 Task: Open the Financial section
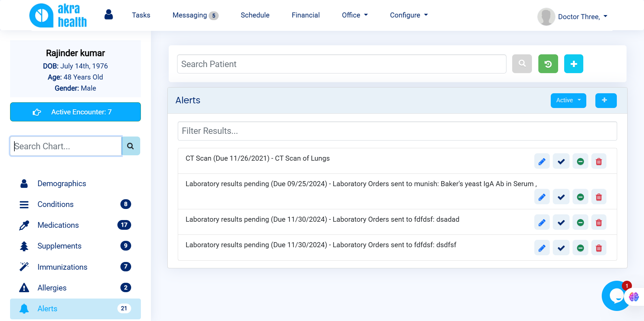[306, 15]
